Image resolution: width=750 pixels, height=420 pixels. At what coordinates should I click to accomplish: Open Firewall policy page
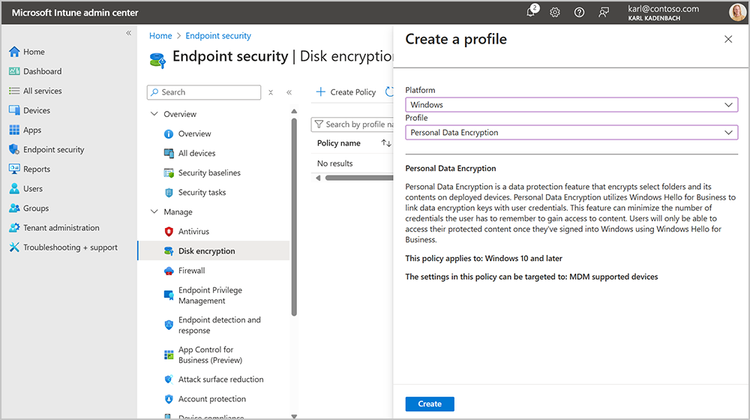click(191, 270)
